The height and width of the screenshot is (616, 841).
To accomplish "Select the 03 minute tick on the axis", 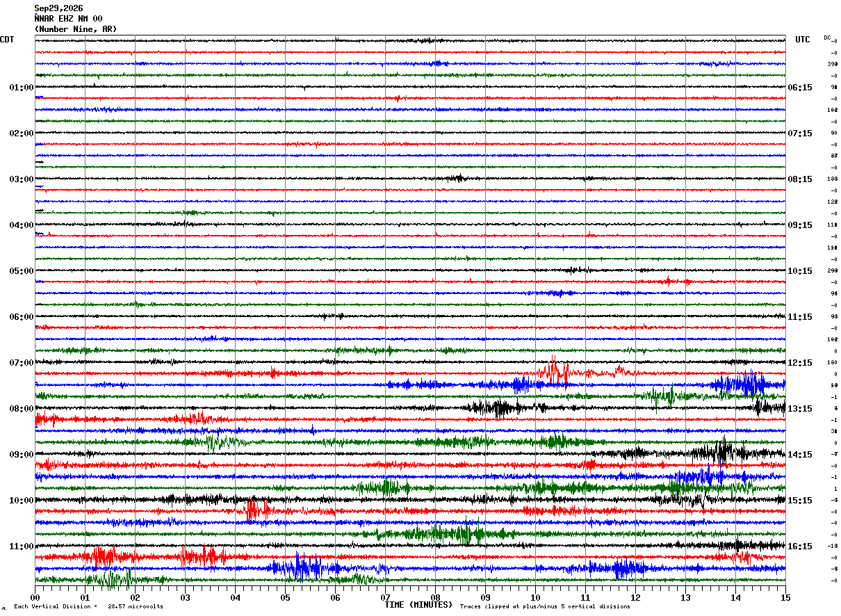I will click(x=185, y=597).
